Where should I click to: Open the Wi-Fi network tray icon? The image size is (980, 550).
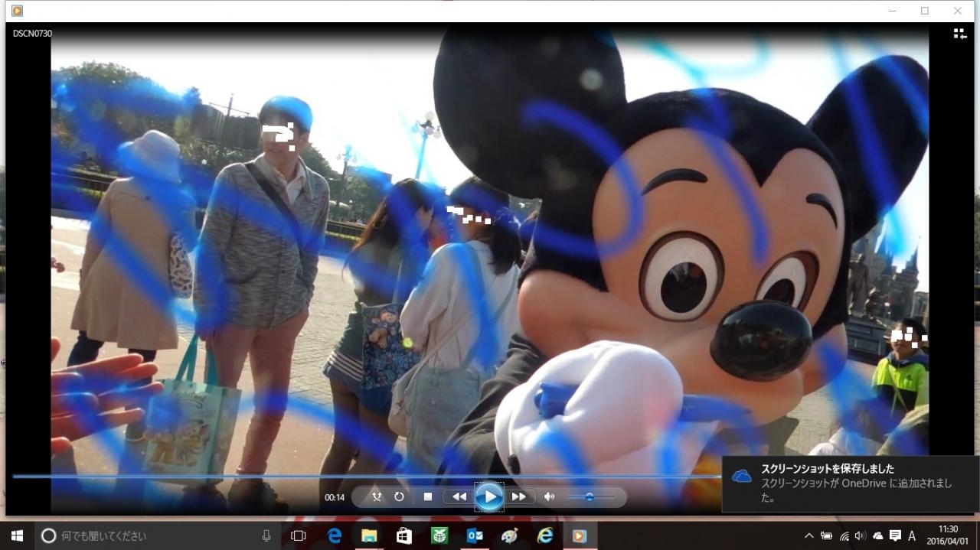click(844, 536)
